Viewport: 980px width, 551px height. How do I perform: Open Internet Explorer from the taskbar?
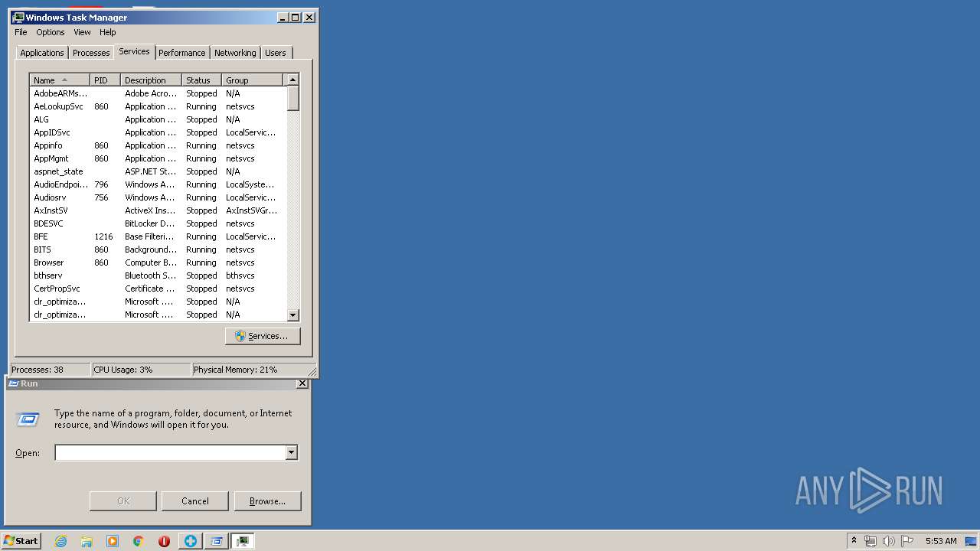(x=60, y=541)
